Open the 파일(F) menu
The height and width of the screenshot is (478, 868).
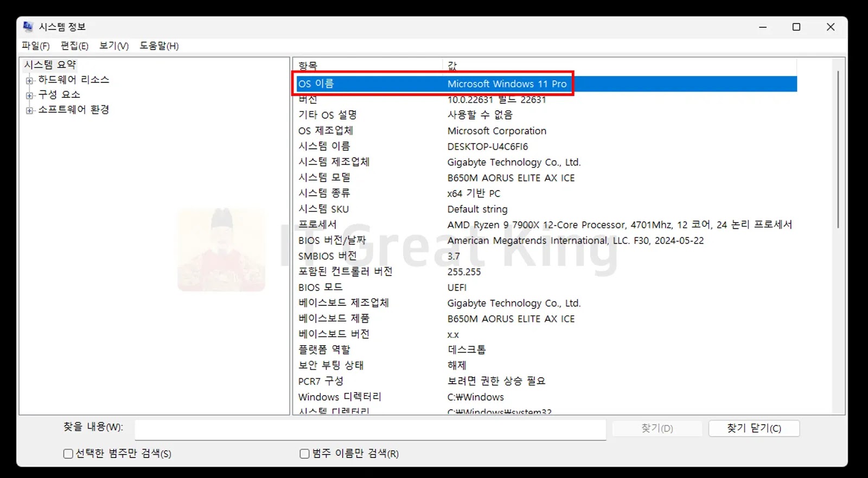[x=36, y=46]
